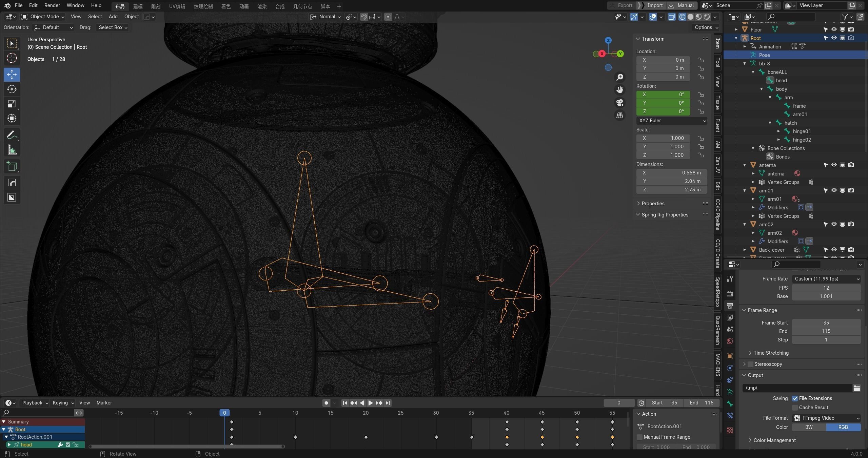Open the Normal transform orientation dropdown
This screenshot has height=458, width=868.
[325, 17]
